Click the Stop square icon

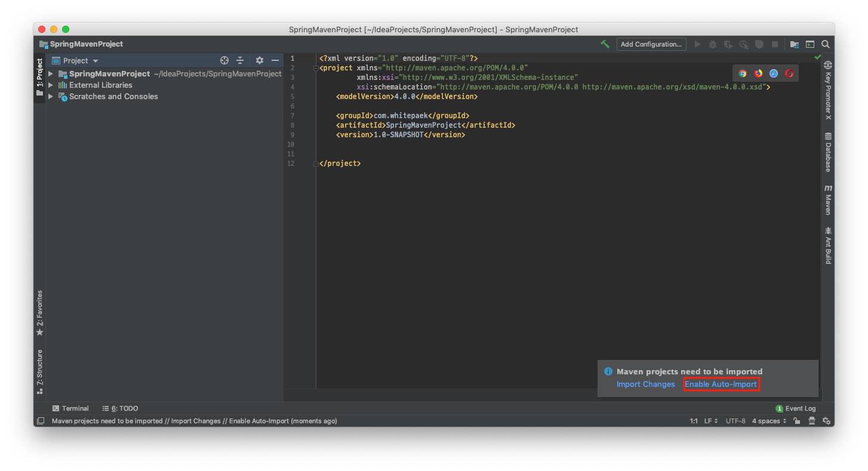(775, 44)
